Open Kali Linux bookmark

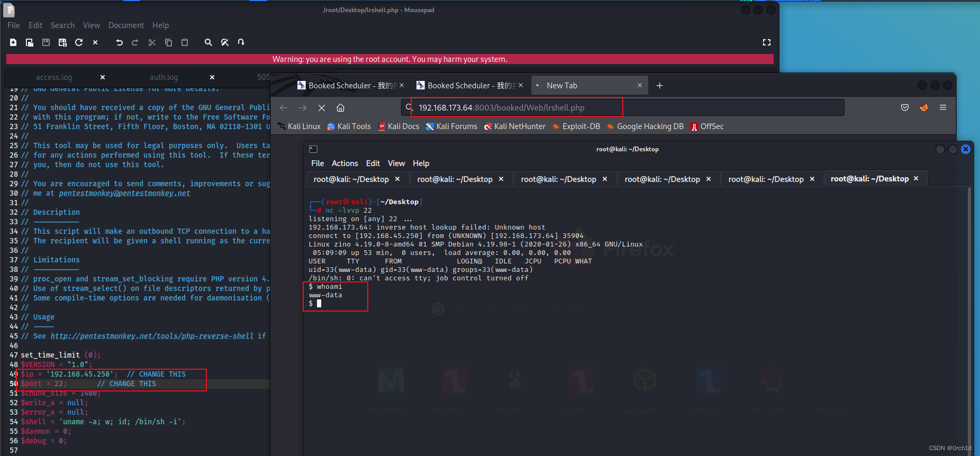pos(299,126)
